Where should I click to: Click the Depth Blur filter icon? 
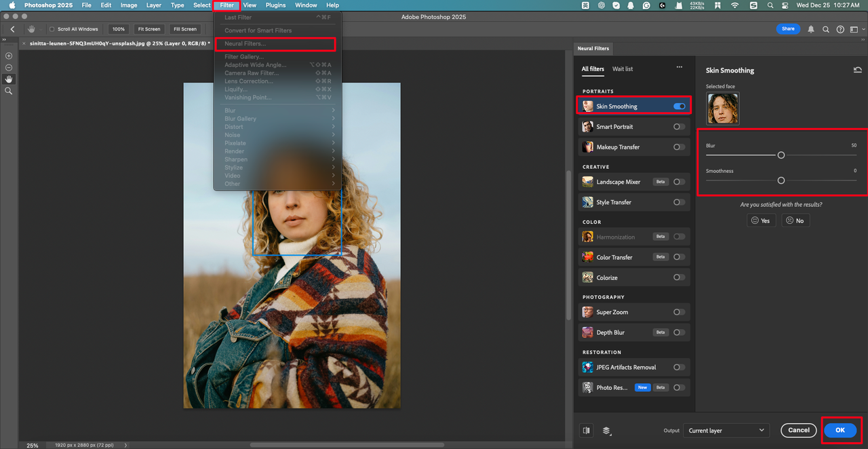(x=588, y=332)
